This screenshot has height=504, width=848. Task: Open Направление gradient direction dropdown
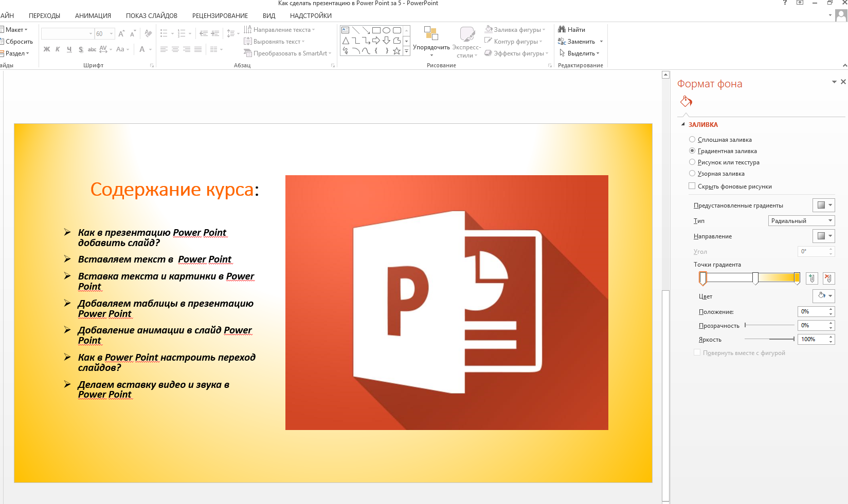pyautogui.click(x=823, y=236)
